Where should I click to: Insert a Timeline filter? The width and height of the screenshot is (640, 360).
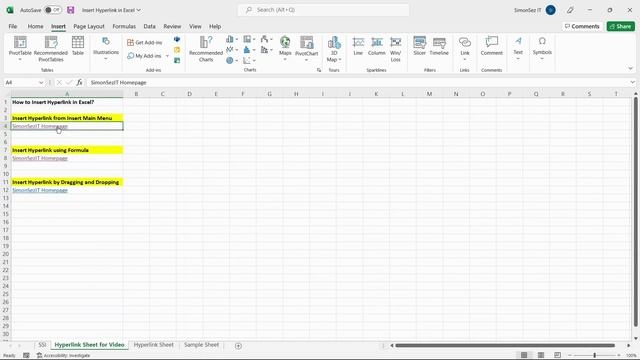point(439,46)
